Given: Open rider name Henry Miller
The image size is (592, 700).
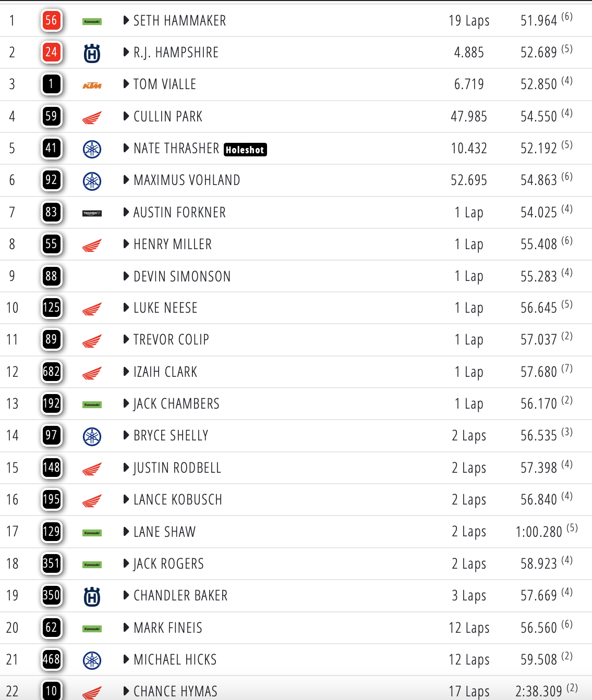Looking at the screenshot, I should [x=173, y=244].
